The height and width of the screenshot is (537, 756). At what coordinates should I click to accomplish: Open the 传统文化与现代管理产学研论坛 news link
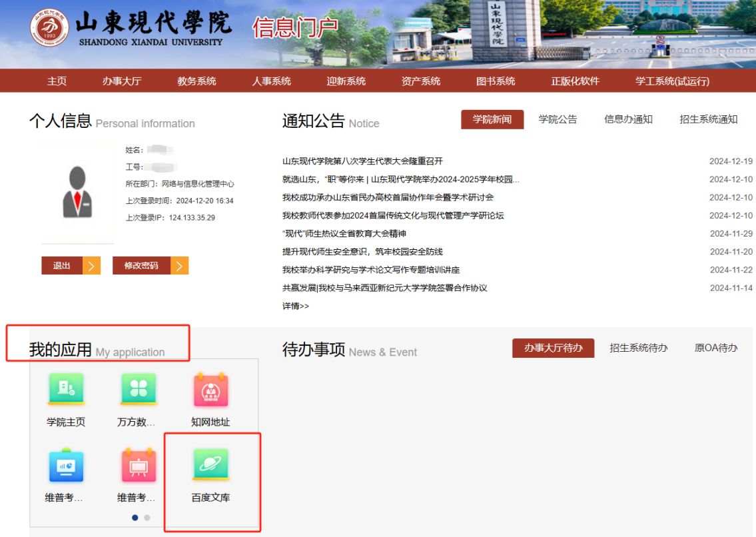pyautogui.click(x=393, y=216)
